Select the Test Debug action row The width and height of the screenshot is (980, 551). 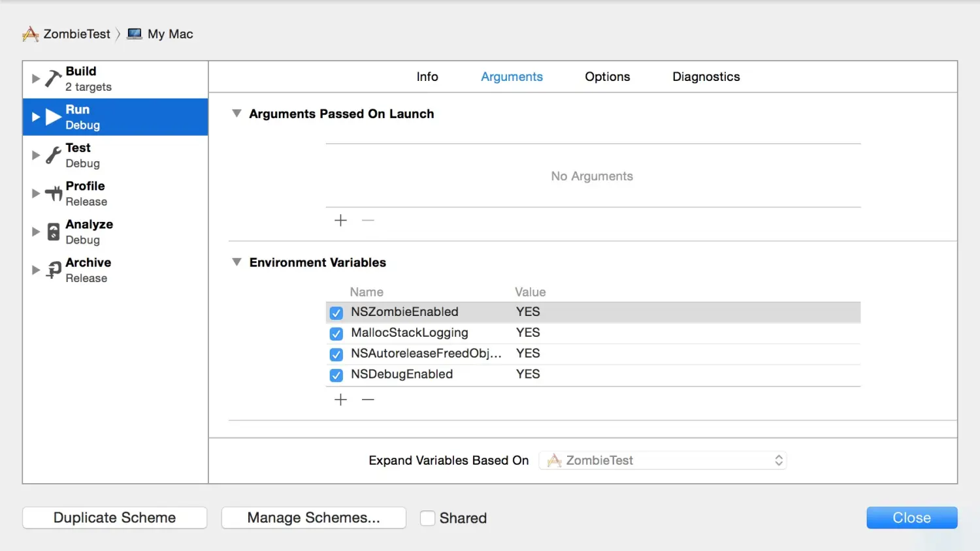click(116, 155)
